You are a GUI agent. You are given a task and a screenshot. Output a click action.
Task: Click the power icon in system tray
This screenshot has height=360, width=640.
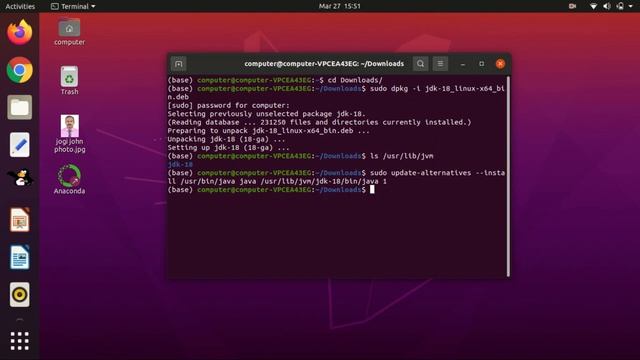[620, 6]
